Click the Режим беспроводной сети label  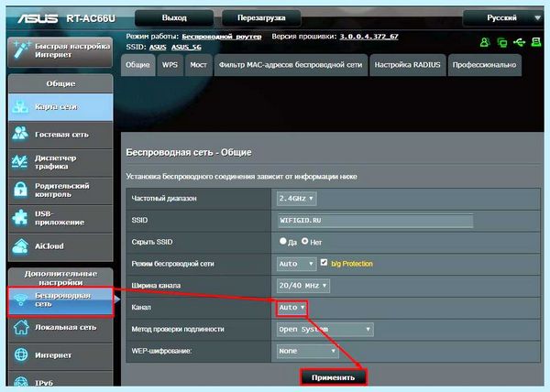tap(172, 264)
